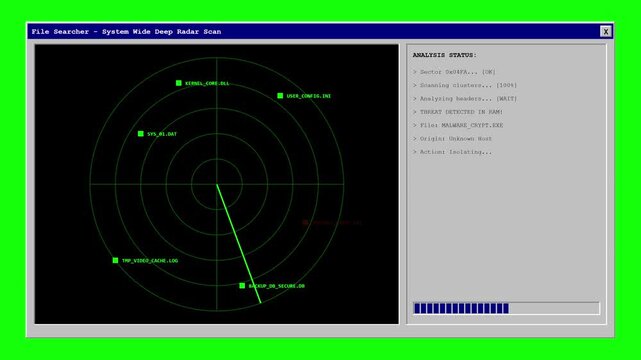The width and height of the screenshot is (641, 360).
Task: Click the 'Scanning clusters... [100%]' status line
Action: click(x=465, y=85)
